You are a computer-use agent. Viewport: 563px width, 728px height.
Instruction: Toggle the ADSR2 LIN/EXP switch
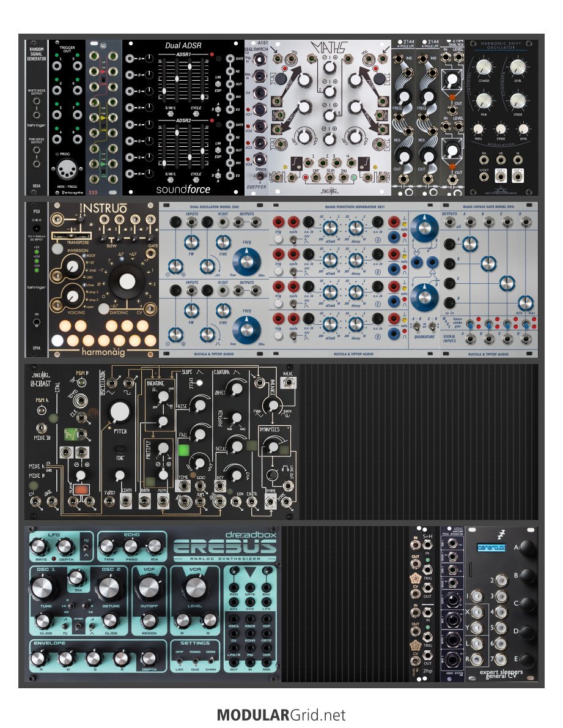(x=218, y=150)
